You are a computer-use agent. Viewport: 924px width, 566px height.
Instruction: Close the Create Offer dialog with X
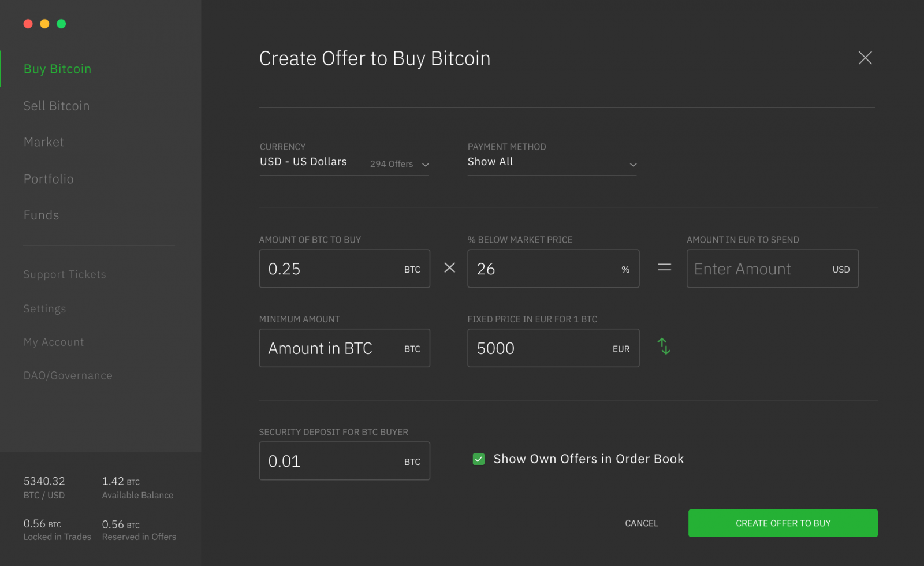tap(865, 58)
